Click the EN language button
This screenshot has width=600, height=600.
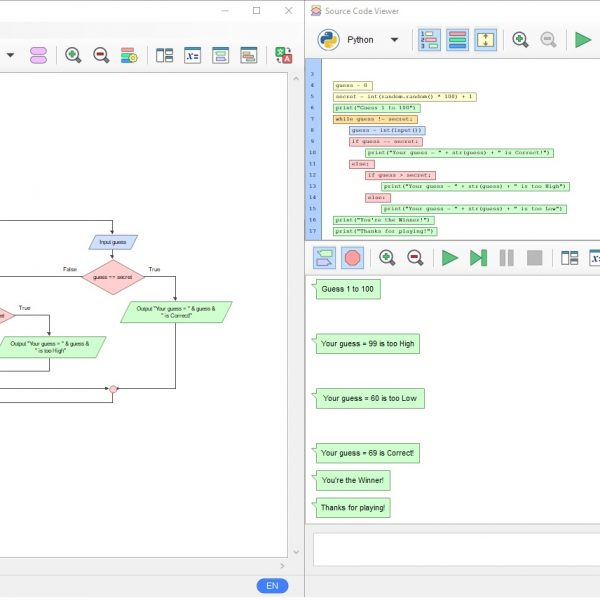[272, 586]
